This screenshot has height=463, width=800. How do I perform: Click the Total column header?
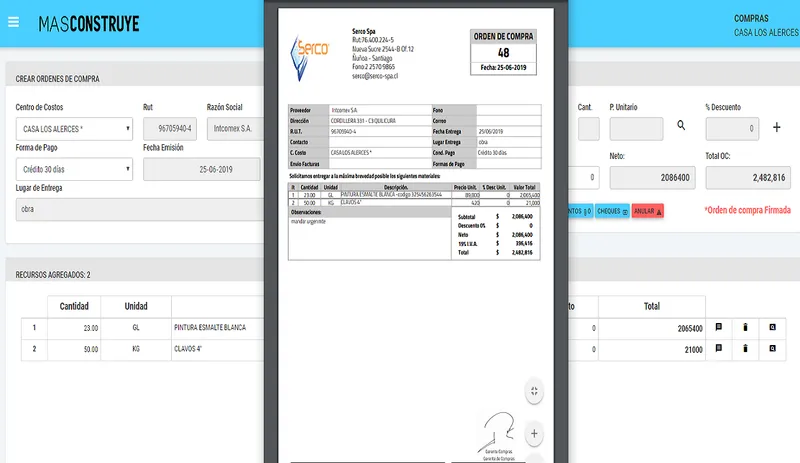pos(652,306)
